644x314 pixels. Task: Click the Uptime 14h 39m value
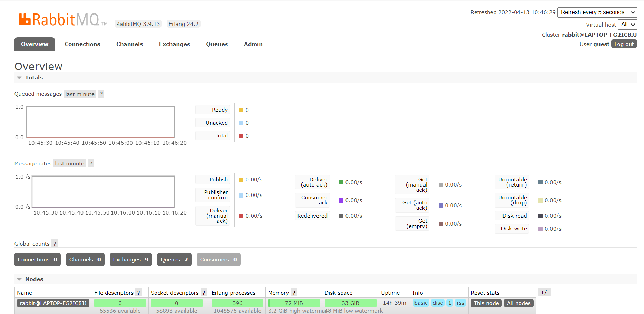(x=394, y=303)
